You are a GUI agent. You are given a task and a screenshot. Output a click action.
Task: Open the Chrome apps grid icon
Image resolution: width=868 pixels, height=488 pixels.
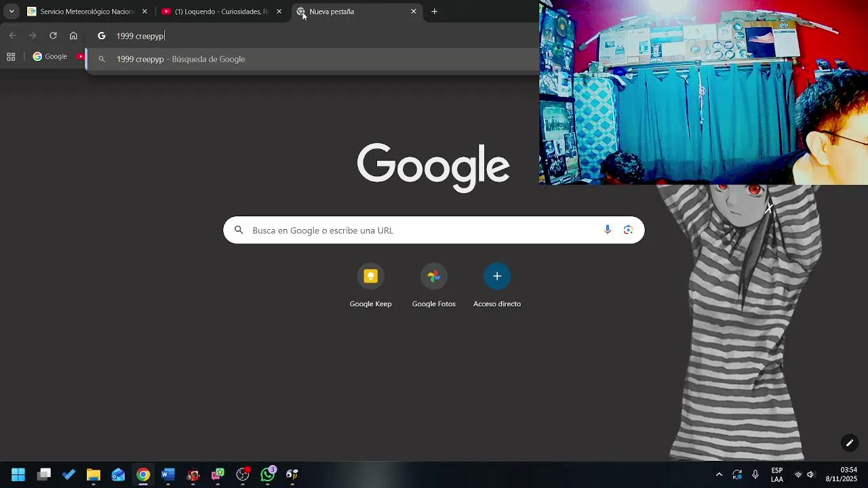click(x=11, y=57)
